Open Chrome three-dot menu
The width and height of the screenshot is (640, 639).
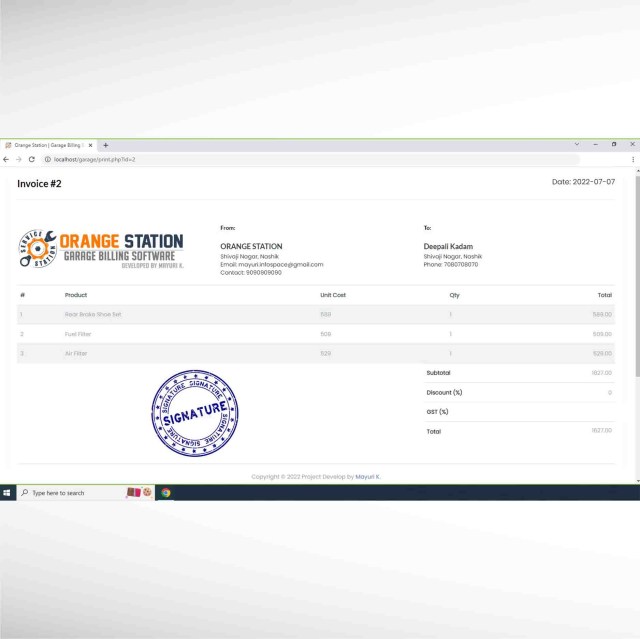(633, 160)
